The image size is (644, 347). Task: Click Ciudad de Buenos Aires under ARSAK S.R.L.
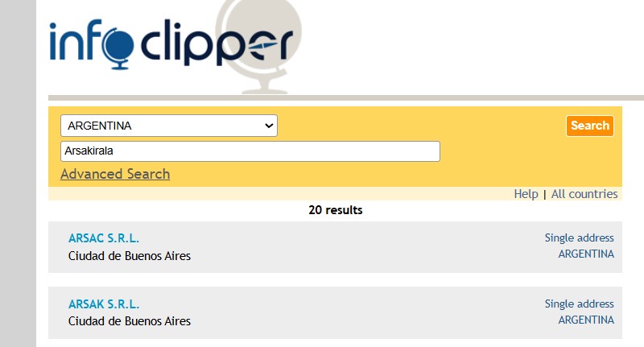tap(130, 321)
